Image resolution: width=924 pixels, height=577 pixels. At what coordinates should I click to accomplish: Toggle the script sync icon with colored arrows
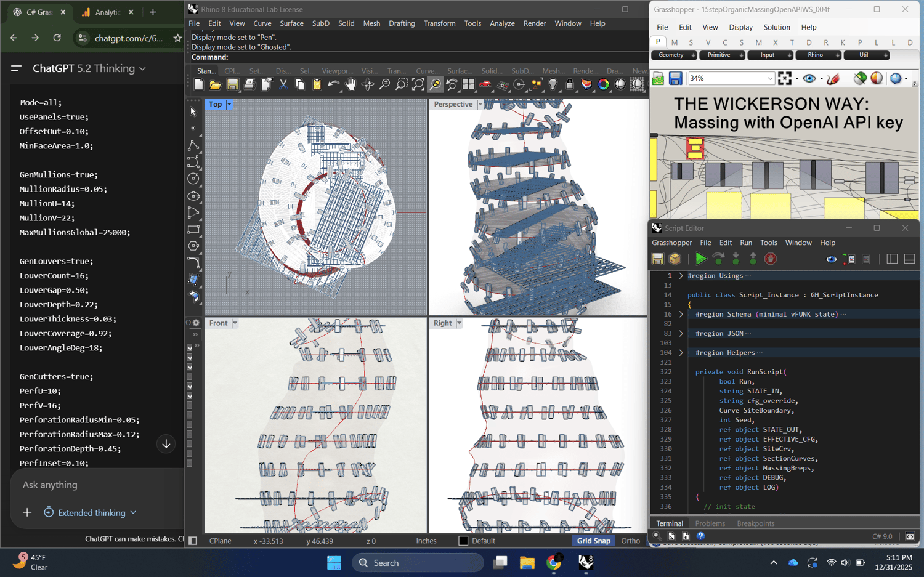point(849,259)
